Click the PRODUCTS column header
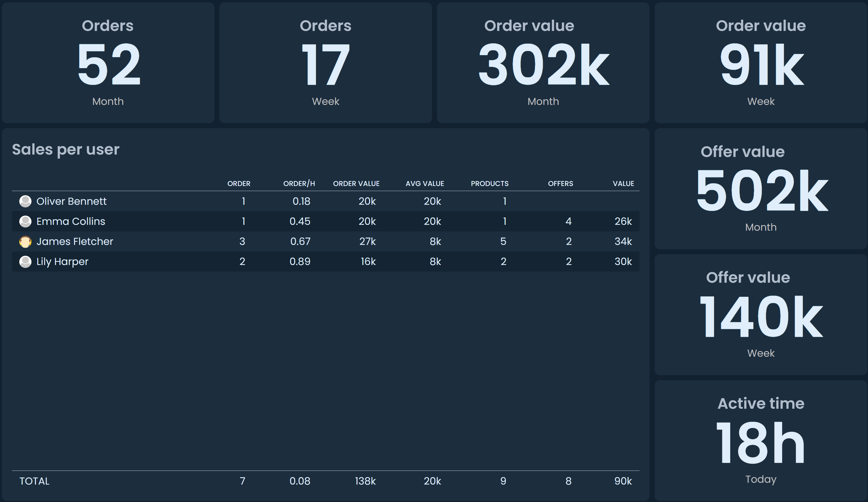The width and height of the screenshot is (868, 502). pos(489,184)
